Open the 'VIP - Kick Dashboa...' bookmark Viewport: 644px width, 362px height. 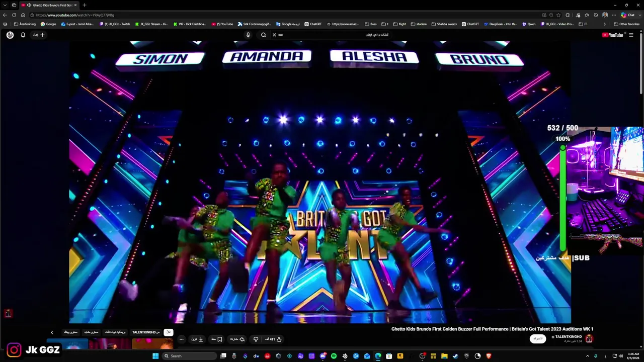coord(190,24)
